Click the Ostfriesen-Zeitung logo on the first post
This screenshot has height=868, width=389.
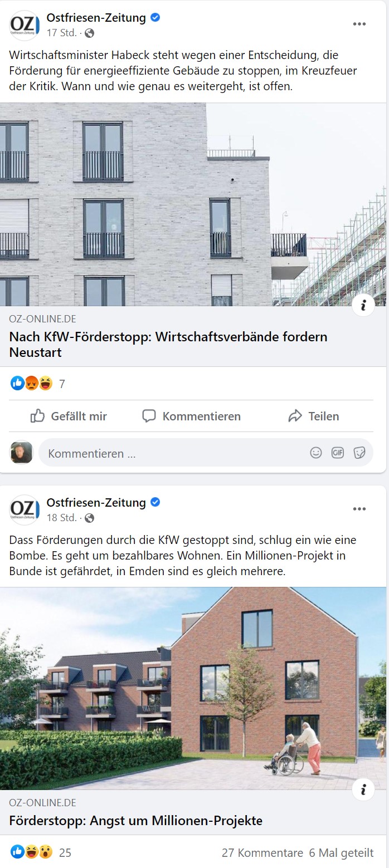(x=25, y=26)
